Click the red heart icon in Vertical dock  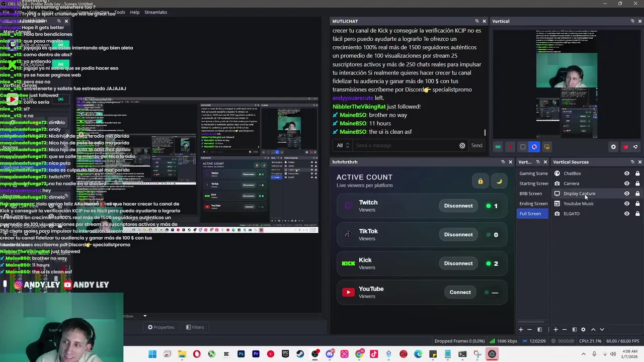tap(625, 147)
